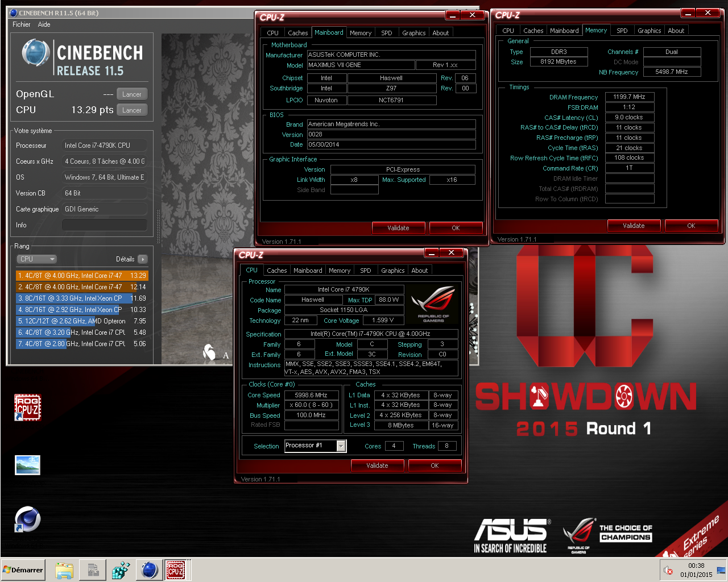The height and width of the screenshot is (582, 728).
Task: Switch to ROG CPU-Z in the taskbar
Action: pyautogui.click(x=175, y=570)
